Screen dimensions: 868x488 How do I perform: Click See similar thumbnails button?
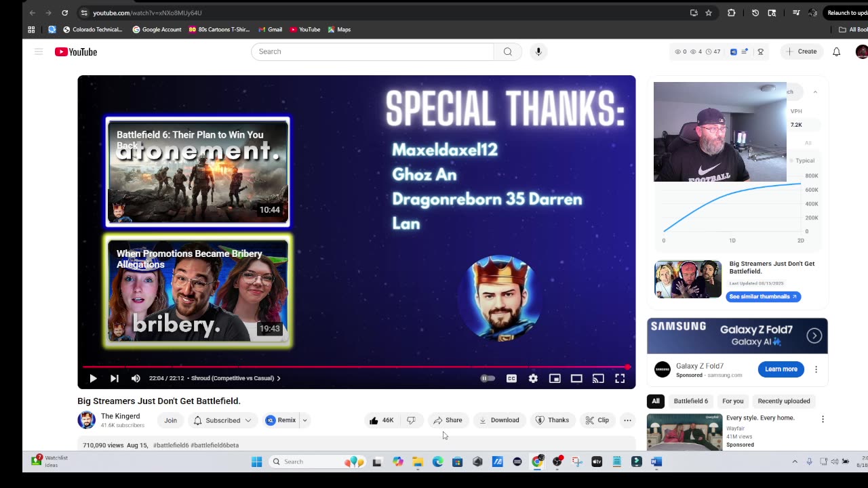[x=764, y=297]
